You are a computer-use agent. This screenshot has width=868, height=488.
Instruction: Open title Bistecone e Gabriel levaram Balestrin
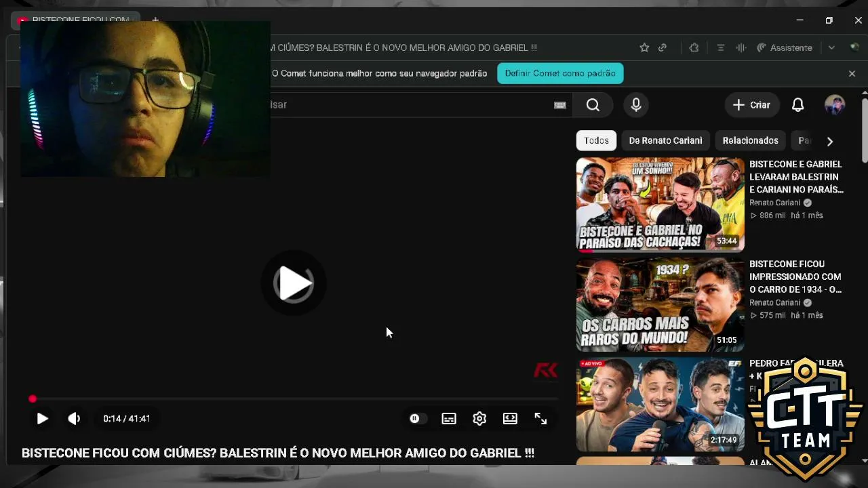tap(797, 177)
